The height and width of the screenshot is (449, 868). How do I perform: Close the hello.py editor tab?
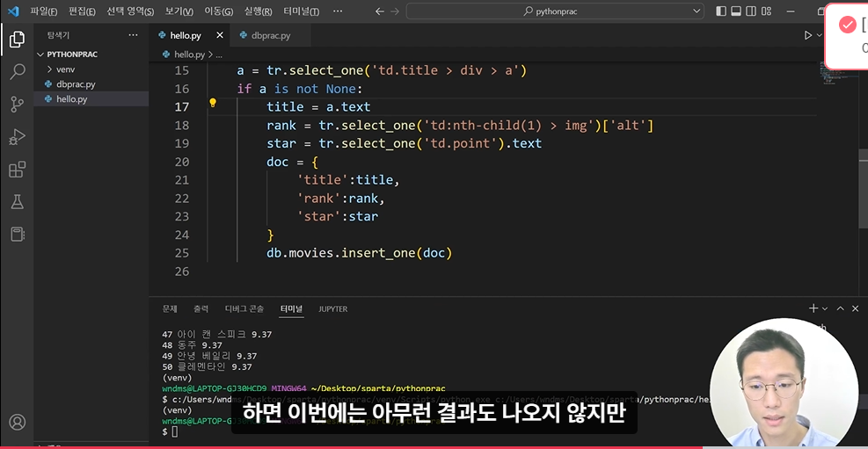click(220, 35)
